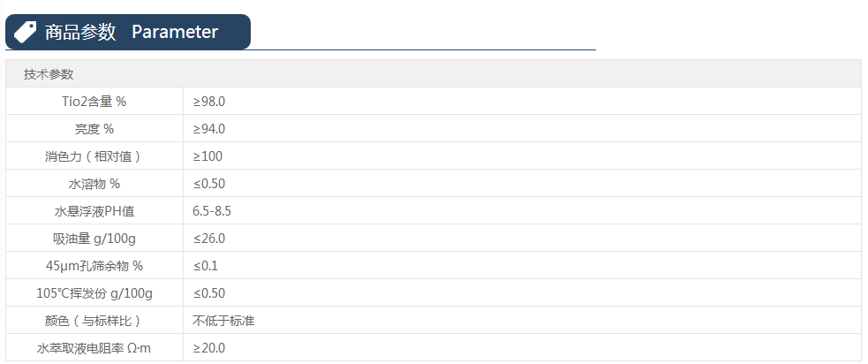Select the ≥94.0 brightness value
Viewport: 868px width, 364px height.
209,129
